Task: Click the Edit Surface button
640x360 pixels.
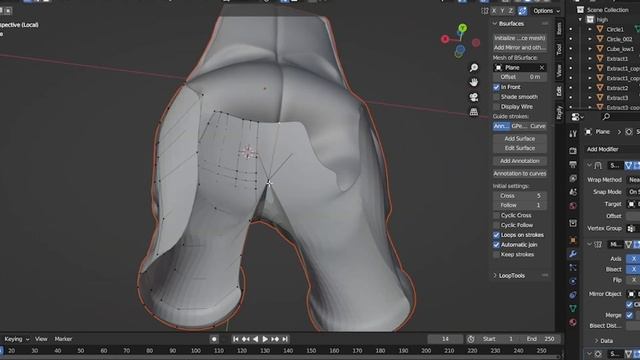Action: pos(520,148)
